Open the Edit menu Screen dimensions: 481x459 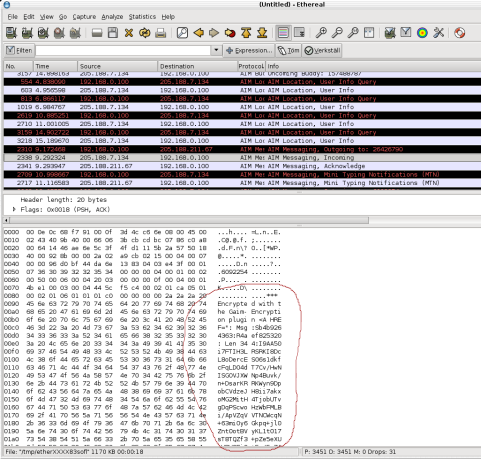coord(29,17)
